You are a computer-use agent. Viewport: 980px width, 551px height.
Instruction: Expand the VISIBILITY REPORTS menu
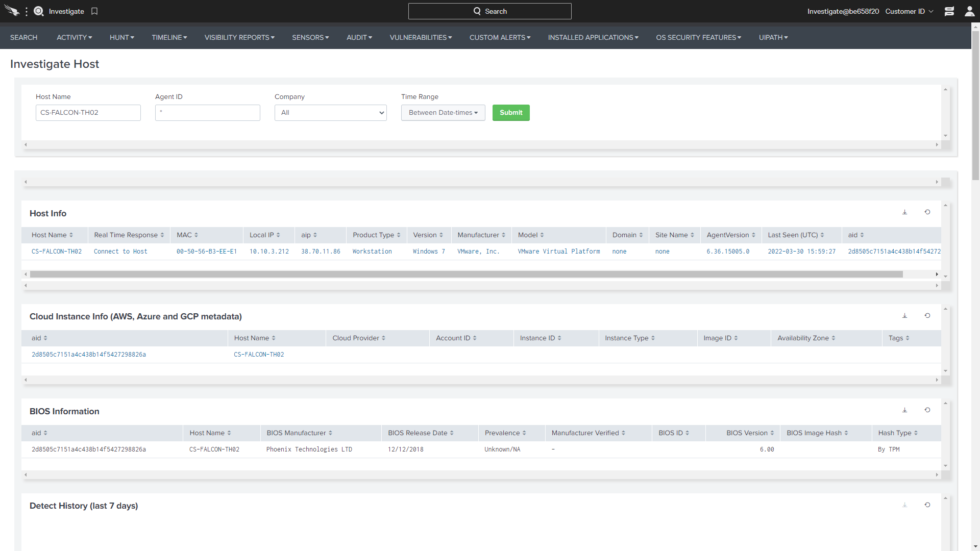pos(239,38)
